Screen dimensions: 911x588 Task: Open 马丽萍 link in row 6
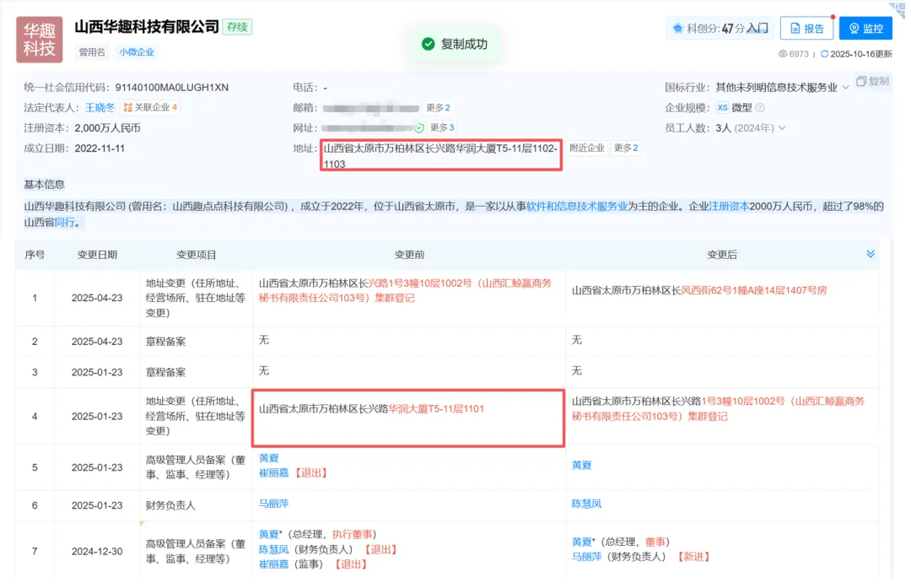coord(273,504)
